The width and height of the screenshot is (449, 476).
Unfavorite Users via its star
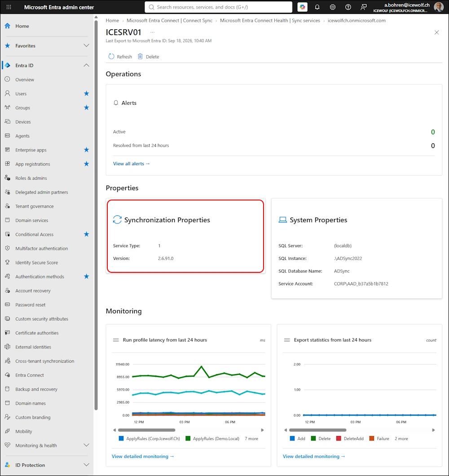86,93
